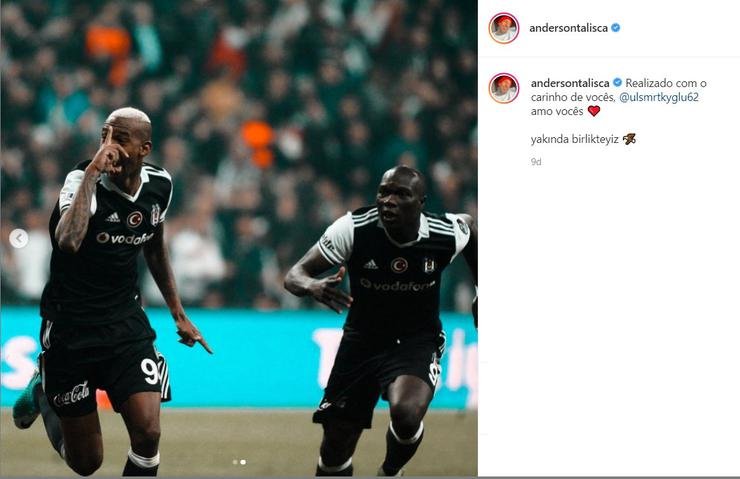740x479 pixels.
Task: Click the red heart emoji after 'amo vocês'
Action: coord(594,111)
